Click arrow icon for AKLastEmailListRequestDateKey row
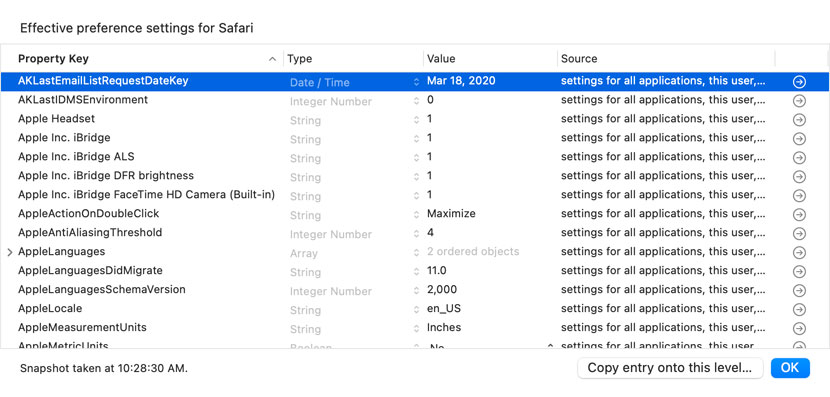The width and height of the screenshot is (830, 397). click(799, 82)
